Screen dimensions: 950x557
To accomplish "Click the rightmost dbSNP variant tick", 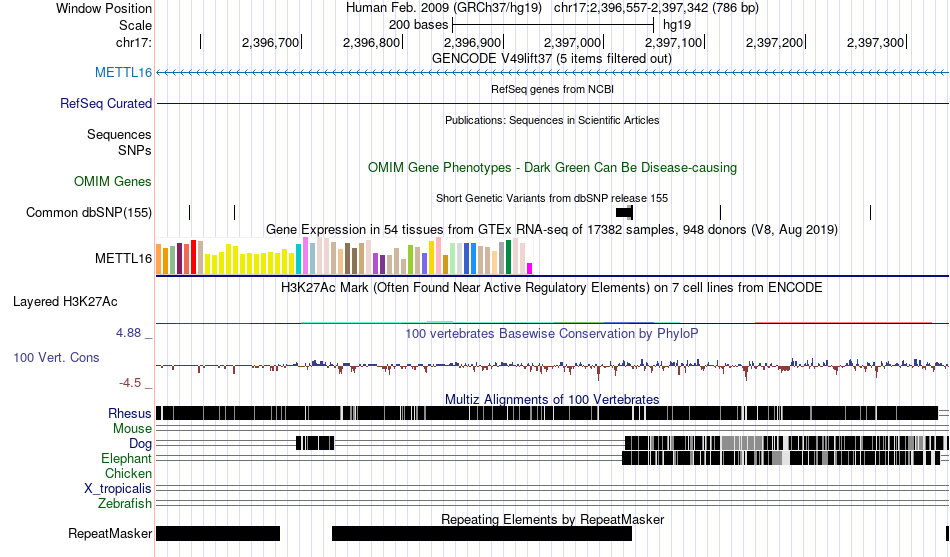I will coord(871,212).
